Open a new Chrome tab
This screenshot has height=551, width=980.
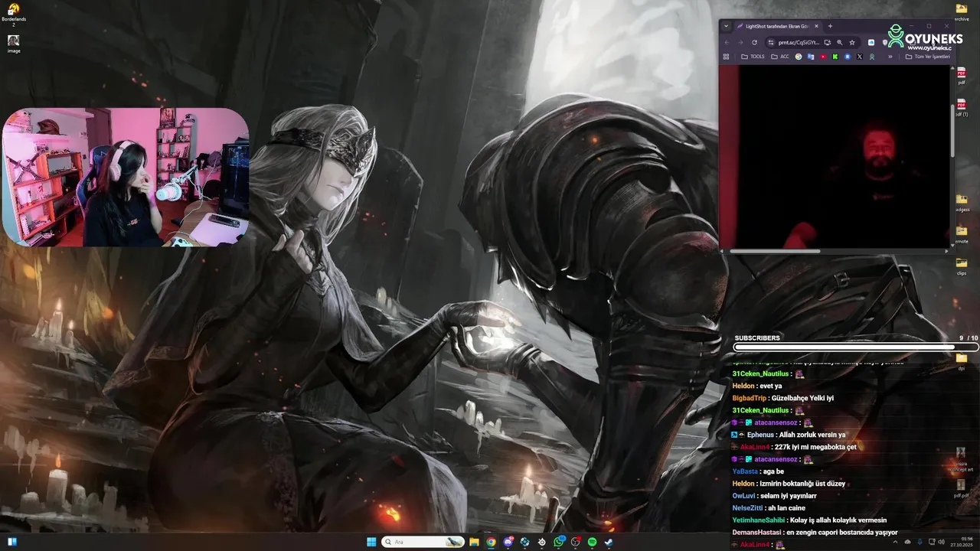coord(830,26)
